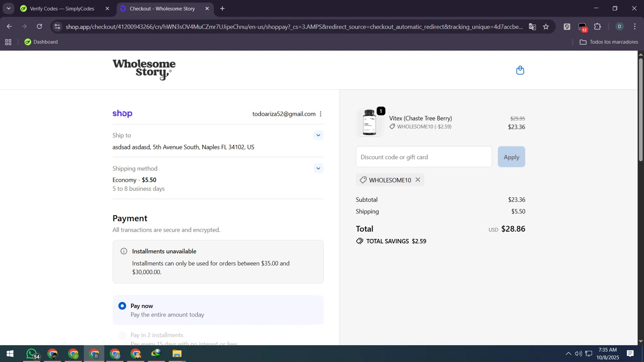The image size is (644, 362).
Task: Open the SimplyCodes extension icon
Action: click(x=567, y=27)
